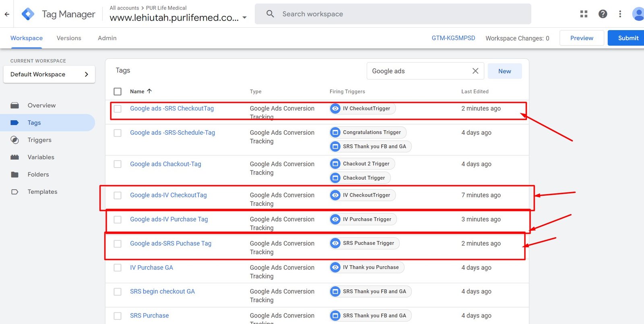Click the PUR Life Medical breadcrumb
Image resolution: width=644 pixels, height=324 pixels.
pos(166,8)
